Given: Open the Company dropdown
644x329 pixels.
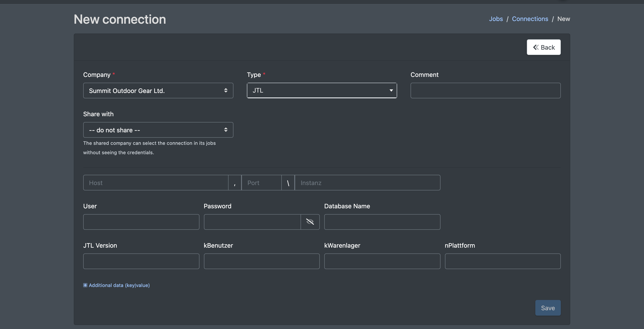Looking at the screenshot, I should [x=158, y=91].
